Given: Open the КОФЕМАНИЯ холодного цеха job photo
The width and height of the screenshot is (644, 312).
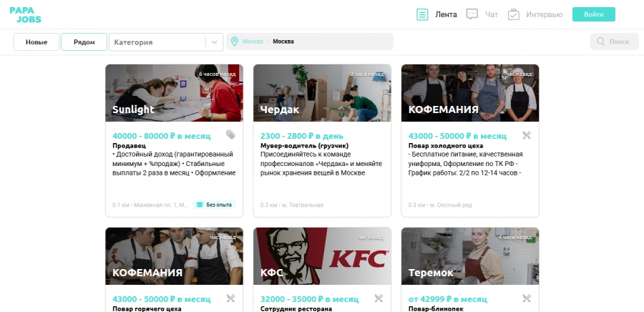Looking at the screenshot, I should 470,93.
